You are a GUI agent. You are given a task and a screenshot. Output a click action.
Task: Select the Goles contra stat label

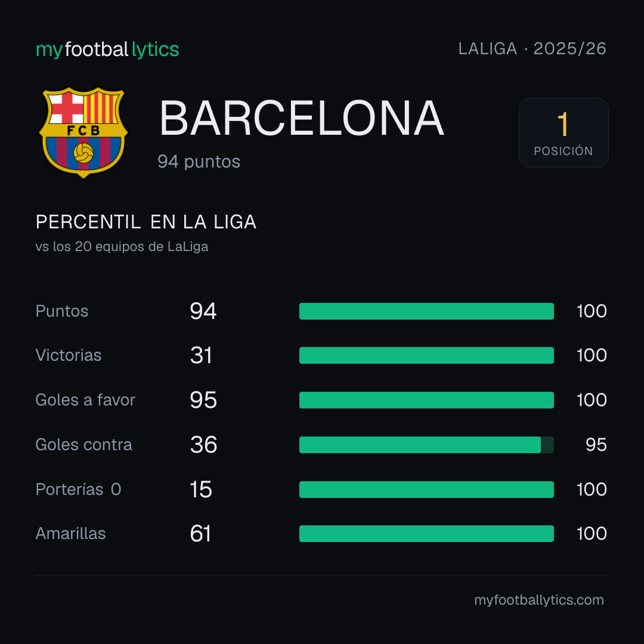click(x=84, y=445)
